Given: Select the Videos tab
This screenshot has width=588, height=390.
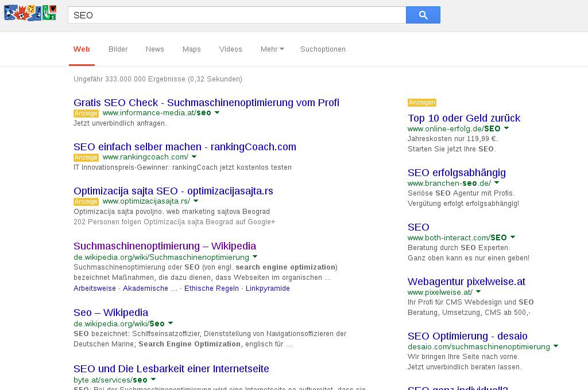Looking at the screenshot, I should [230, 49].
